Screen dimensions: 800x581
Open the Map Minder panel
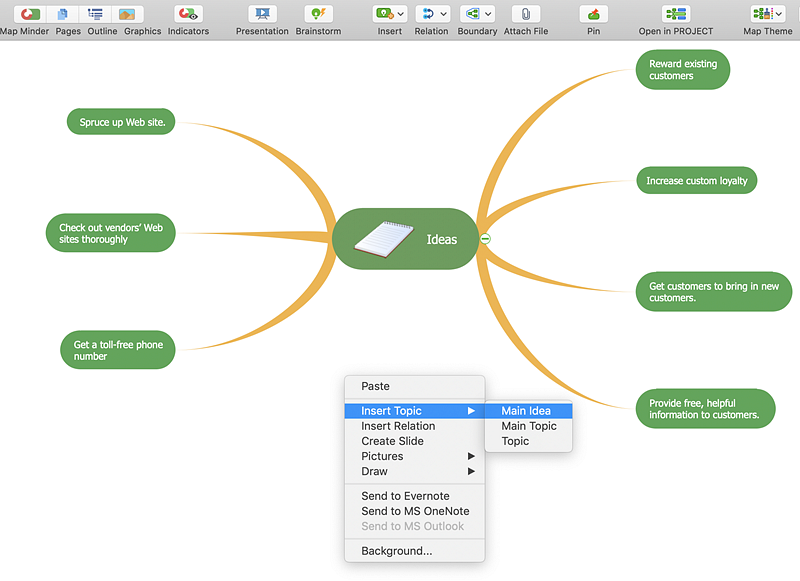[29, 14]
